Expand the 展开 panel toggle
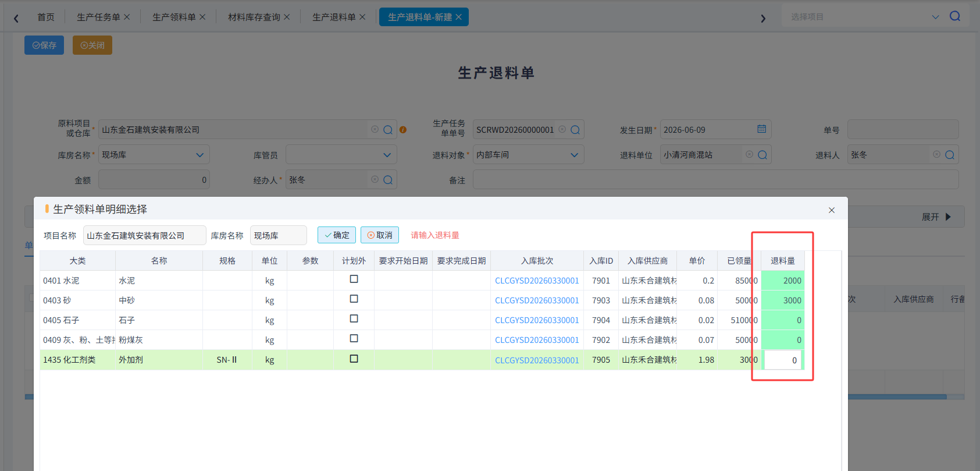The height and width of the screenshot is (471, 980). coord(936,217)
